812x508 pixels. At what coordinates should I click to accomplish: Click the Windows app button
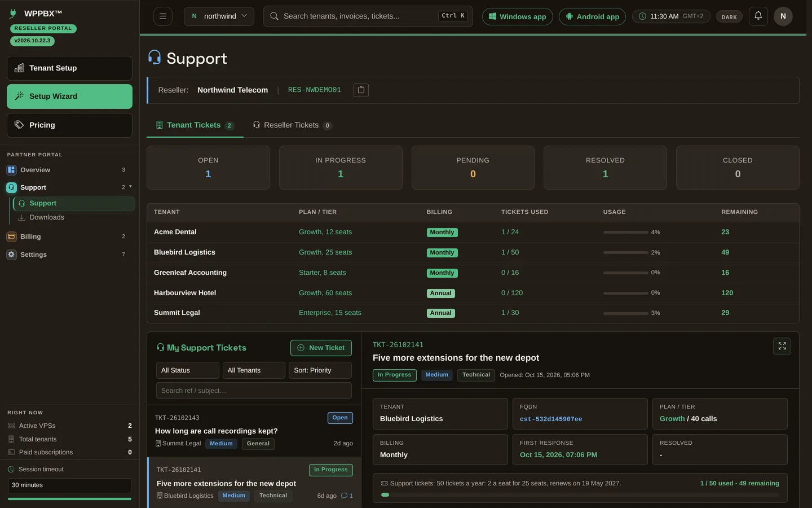[x=517, y=16]
